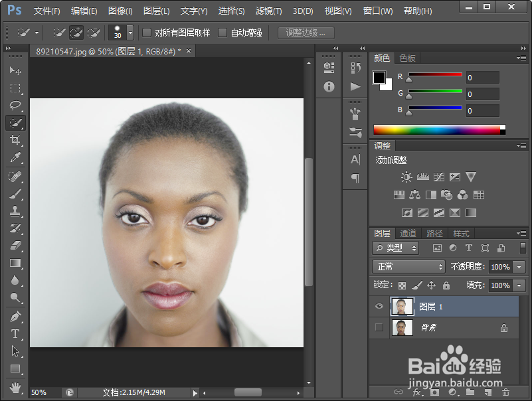532x401 pixels.
Task: Select the Horizontal Type tool
Action: coord(15,334)
